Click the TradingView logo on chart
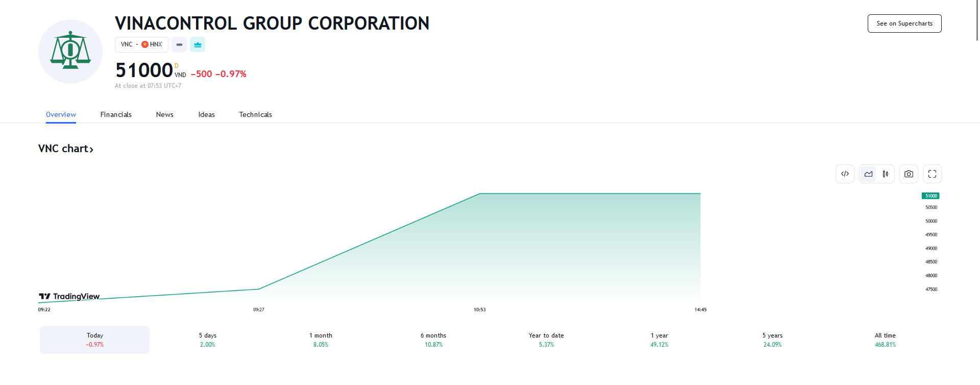This screenshot has height=385, width=980. point(69,297)
